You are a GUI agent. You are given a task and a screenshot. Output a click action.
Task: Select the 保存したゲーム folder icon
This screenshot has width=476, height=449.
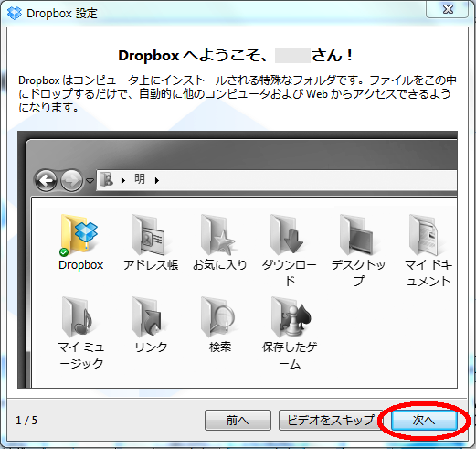point(291,317)
